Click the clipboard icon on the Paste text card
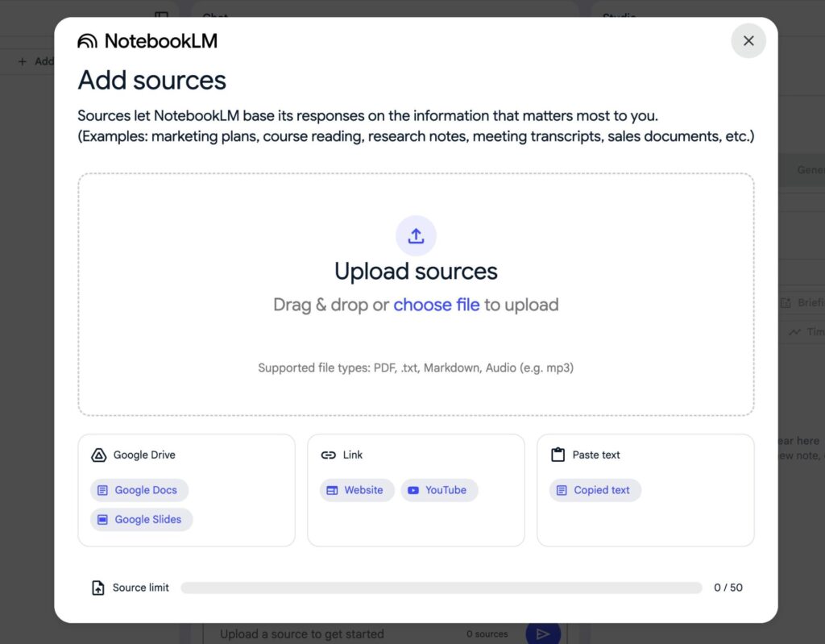The width and height of the screenshot is (825, 644). pos(557,454)
